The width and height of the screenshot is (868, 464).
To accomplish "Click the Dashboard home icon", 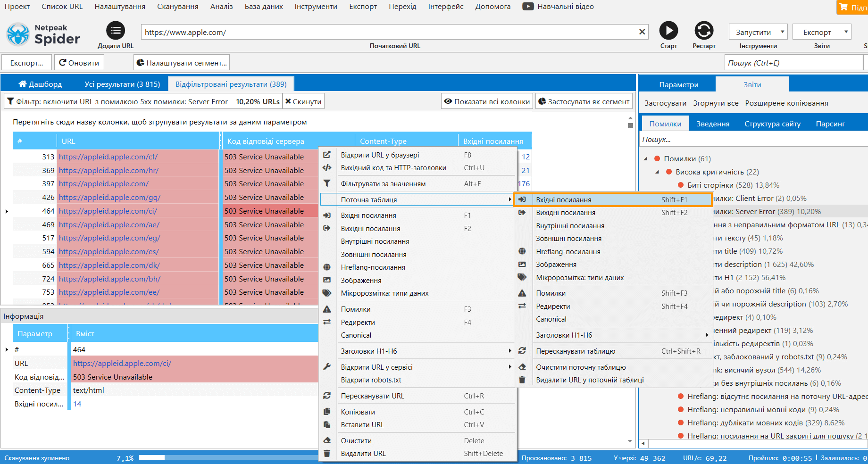I will 22,84.
